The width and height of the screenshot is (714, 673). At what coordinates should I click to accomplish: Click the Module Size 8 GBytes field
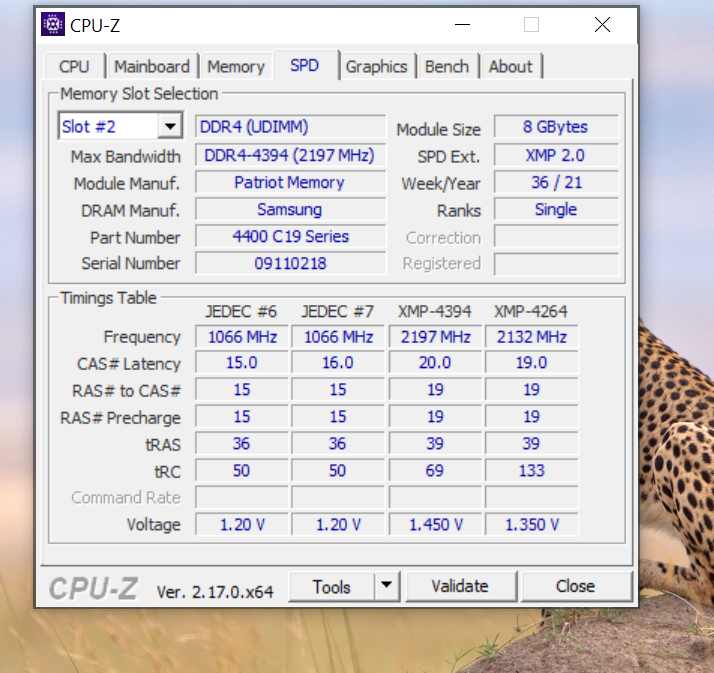(x=556, y=127)
